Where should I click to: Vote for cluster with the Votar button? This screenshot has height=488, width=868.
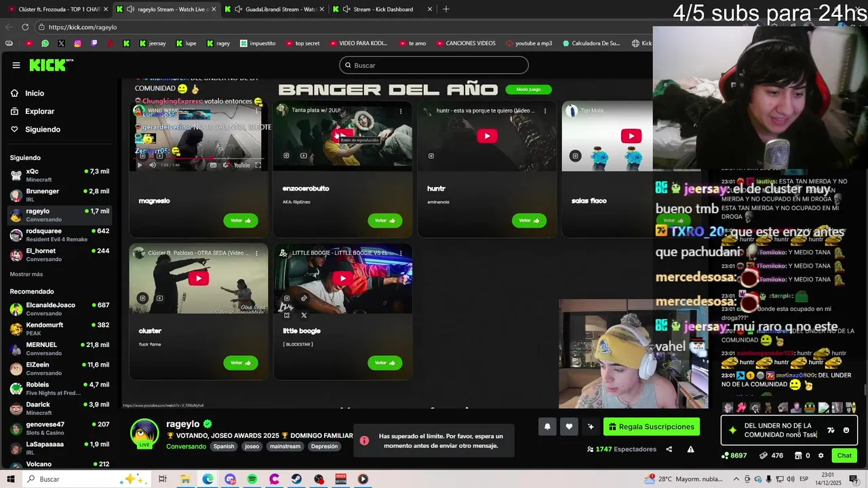point(241,363)
